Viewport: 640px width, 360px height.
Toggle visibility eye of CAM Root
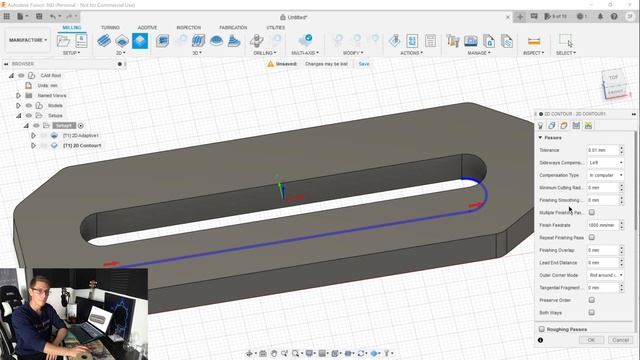click(21, 76)
